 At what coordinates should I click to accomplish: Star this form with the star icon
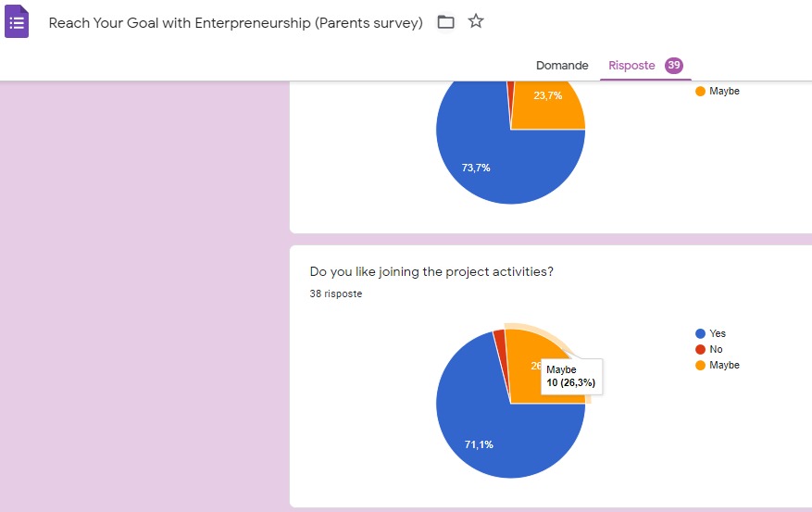tap(476, 21)
